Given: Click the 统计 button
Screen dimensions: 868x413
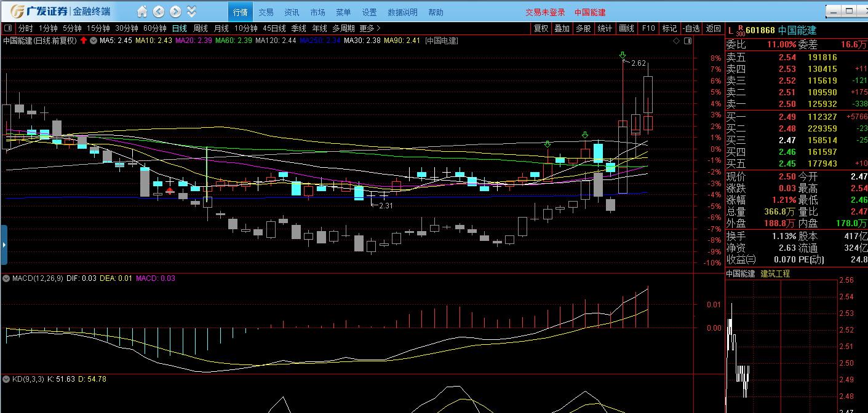Looking at the screenshot, I should 605,28.
